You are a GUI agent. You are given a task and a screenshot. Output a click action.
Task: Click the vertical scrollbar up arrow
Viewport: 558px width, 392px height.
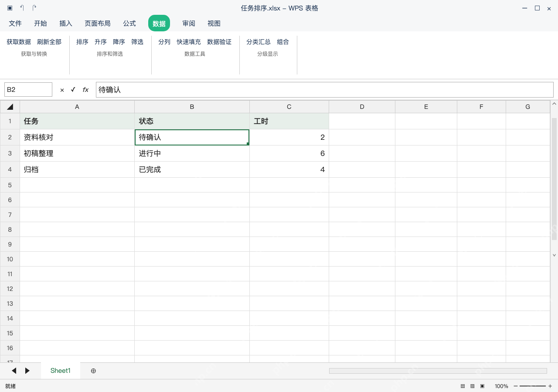(555, 104)
